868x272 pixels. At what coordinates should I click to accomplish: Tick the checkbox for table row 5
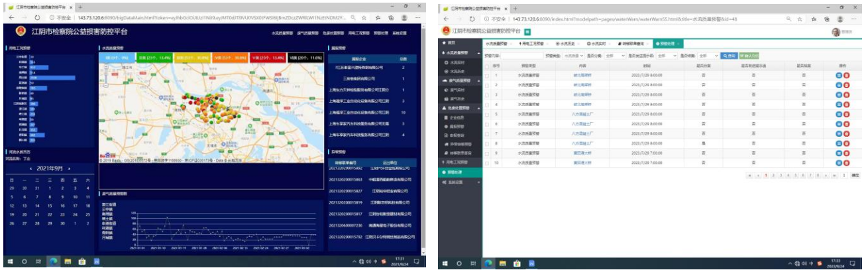point(488,114)
